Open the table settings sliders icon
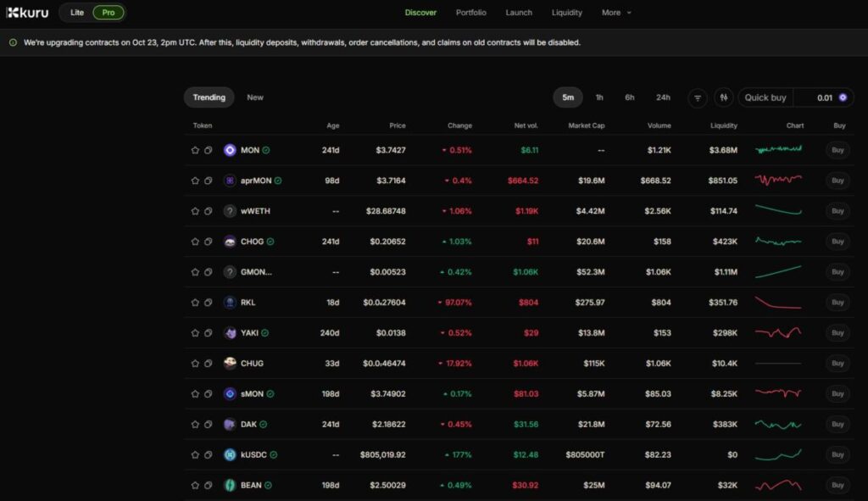This screenshot has height=501, width=868. click(723, 97)
